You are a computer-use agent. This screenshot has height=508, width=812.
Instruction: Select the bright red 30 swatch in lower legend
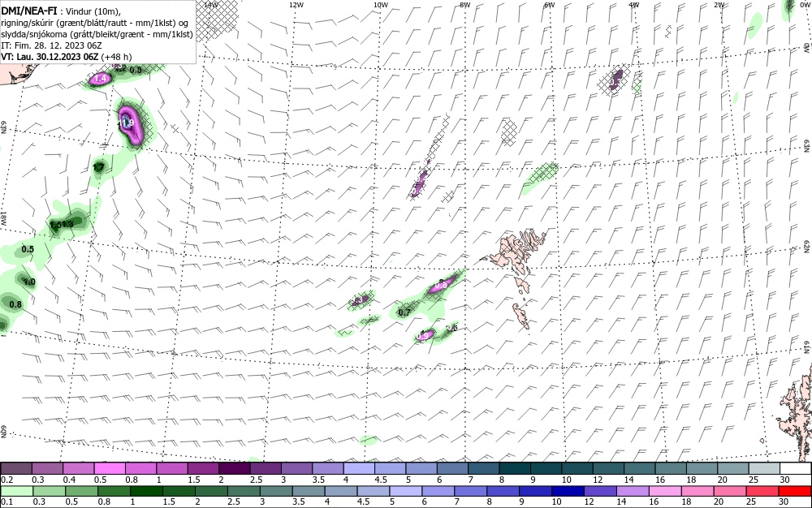(x=795, y=491)
